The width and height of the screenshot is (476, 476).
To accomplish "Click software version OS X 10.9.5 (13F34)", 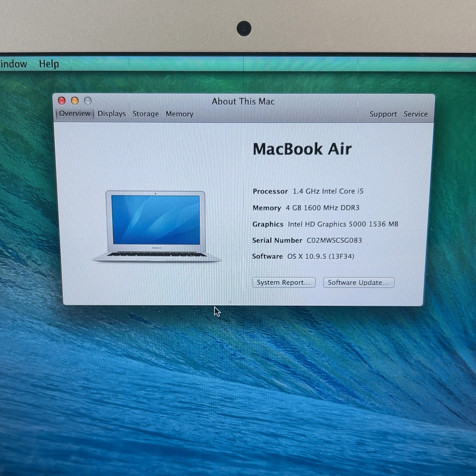I will pos(321,257).
